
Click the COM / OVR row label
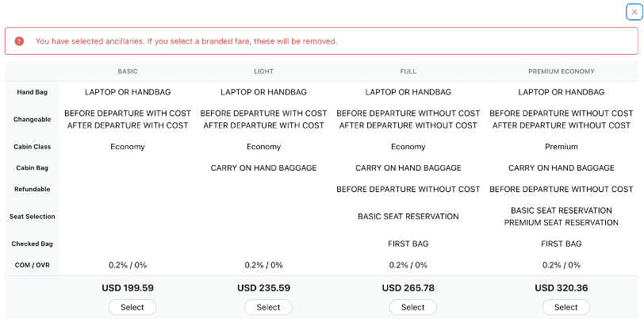(33, 265)
